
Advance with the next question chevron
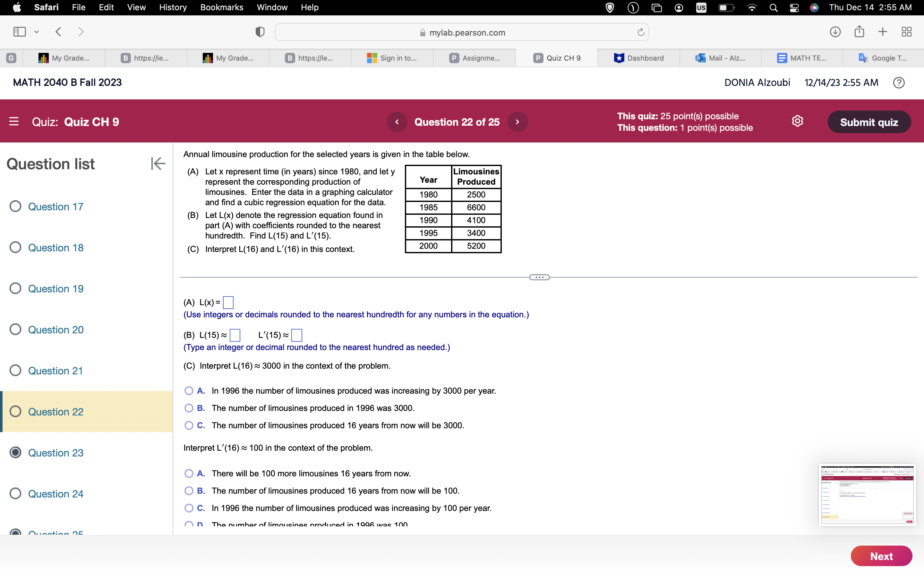click(517, 122)
